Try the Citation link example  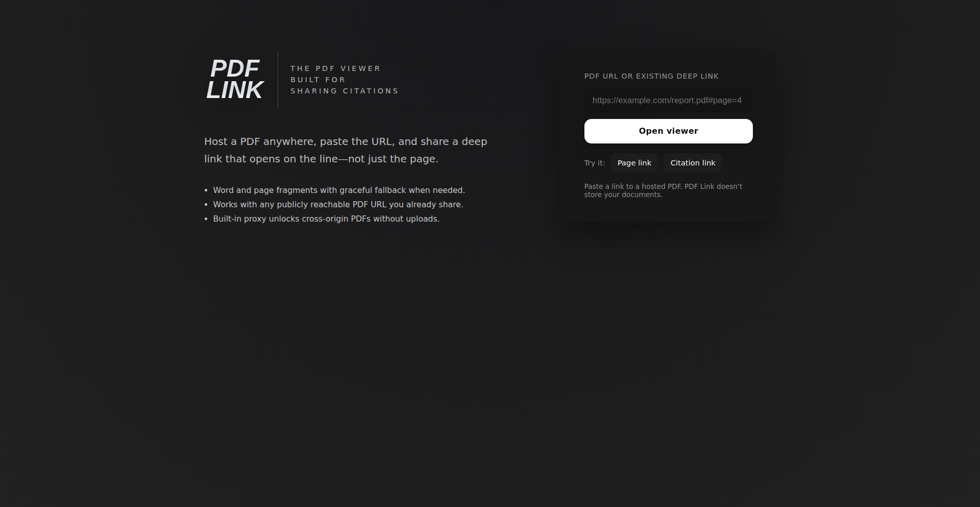693,163
